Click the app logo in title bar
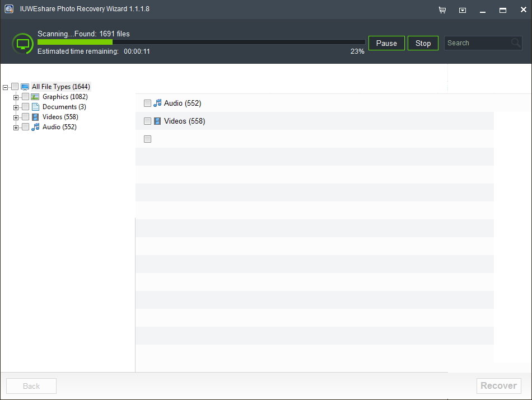 click(9, 9)
